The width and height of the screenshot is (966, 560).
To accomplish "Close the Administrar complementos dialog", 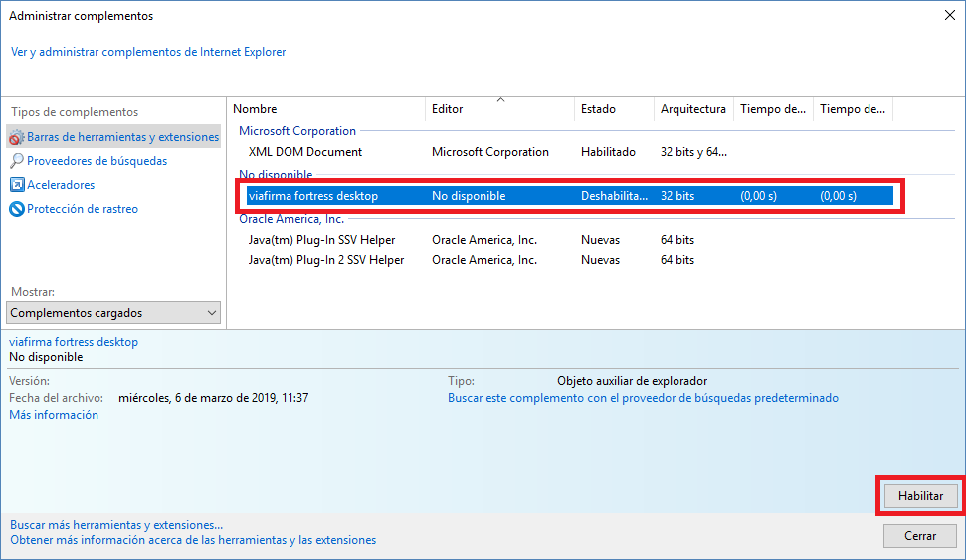I will (x=949, y=15).
